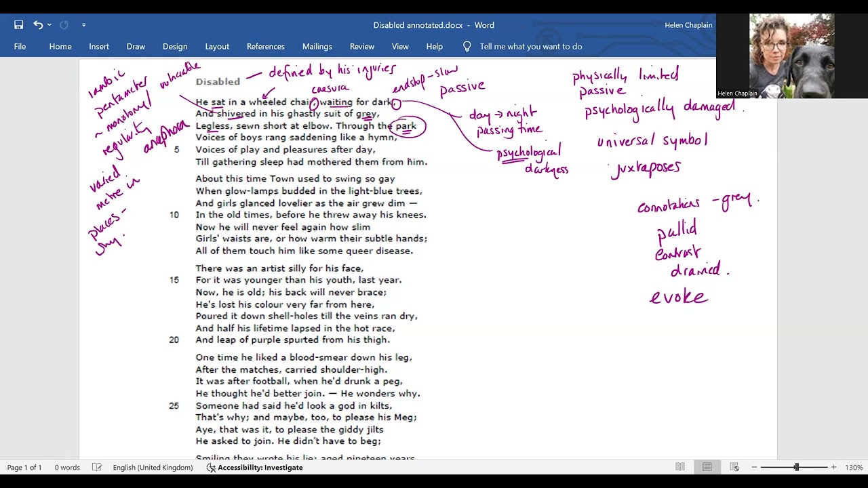Switch to the Home ribbon tab
868x488 pixels.
[x=60, y=47]
